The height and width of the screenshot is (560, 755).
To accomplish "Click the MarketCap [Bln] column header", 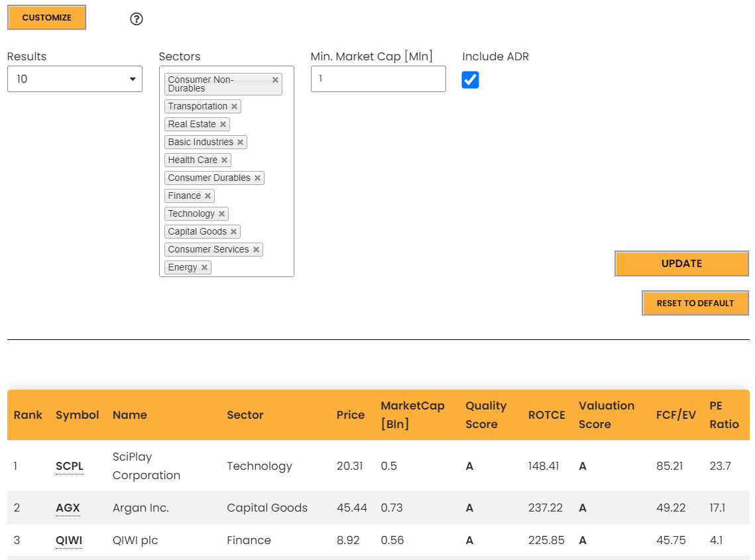I will 412,415.
